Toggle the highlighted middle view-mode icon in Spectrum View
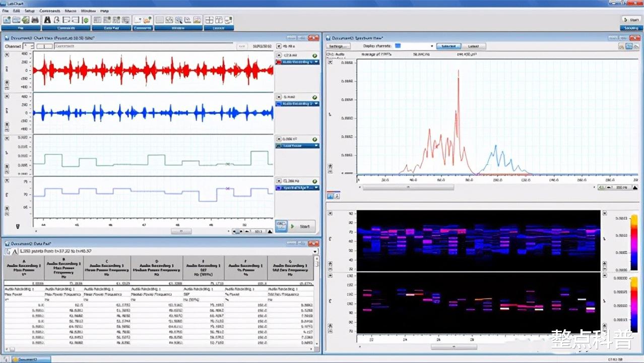Screen dimensions: 644x363 point(629,46)
